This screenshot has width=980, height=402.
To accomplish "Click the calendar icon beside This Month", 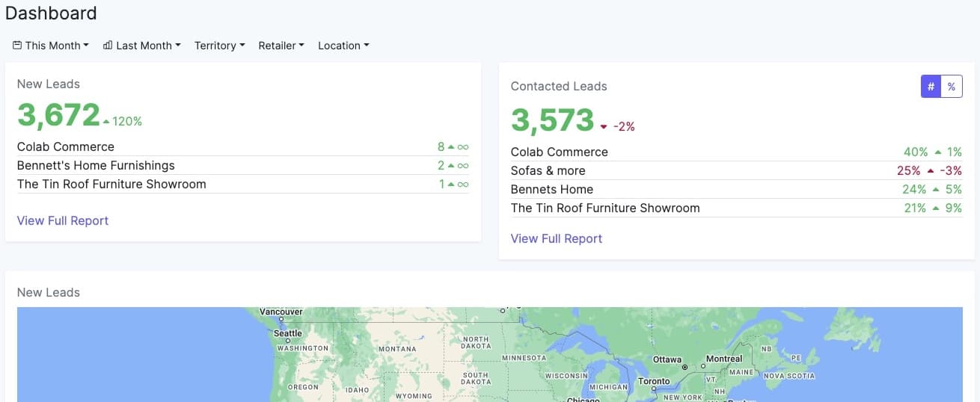I will pyautogui.click(x=17, y=46).
